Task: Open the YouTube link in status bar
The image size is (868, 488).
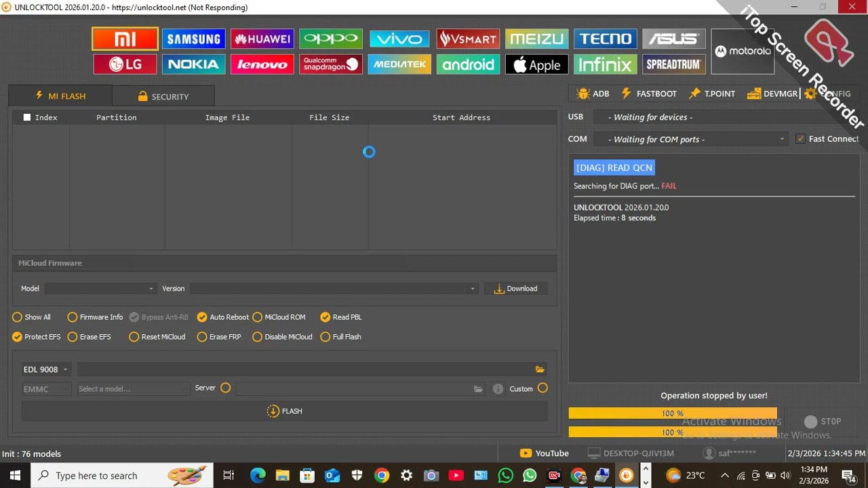Action: (x=545, y=453)
